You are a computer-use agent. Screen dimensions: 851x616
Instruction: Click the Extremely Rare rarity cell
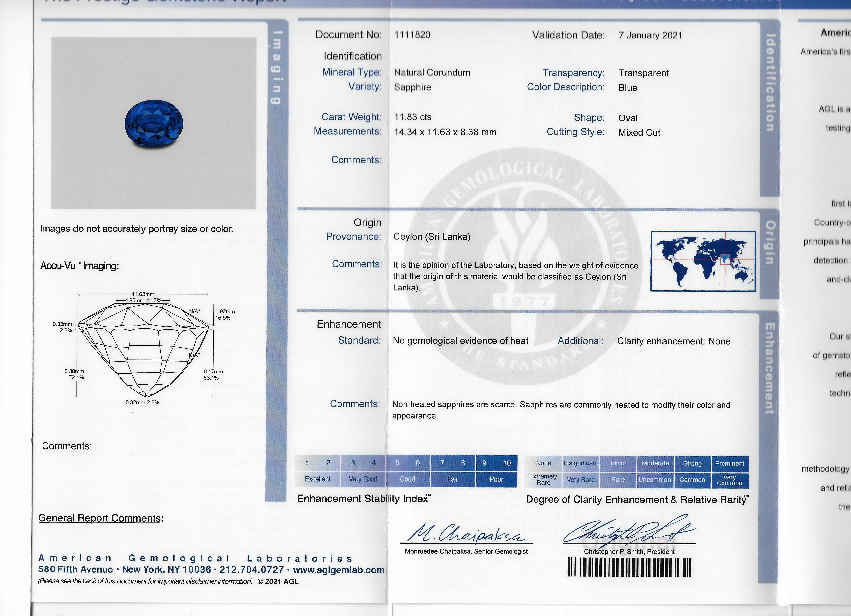tap(543, 480)
